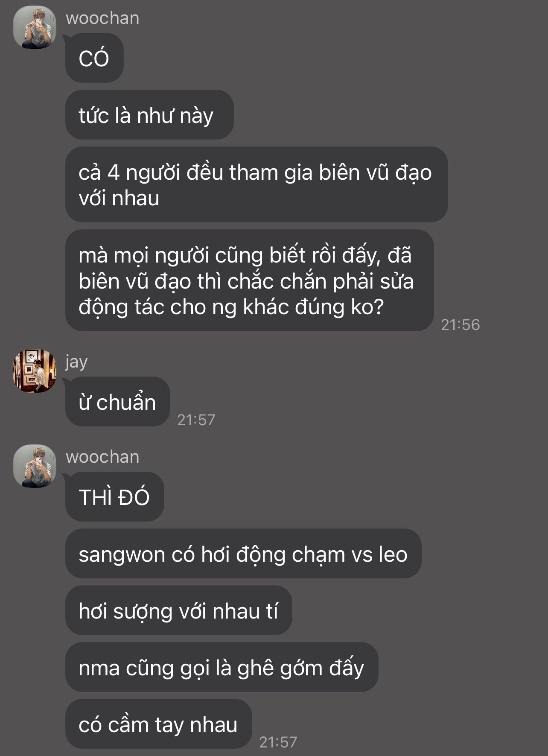Click the word 'leo' in sangwon message
The width and height of the screenshot is (548, 756).
393,554
